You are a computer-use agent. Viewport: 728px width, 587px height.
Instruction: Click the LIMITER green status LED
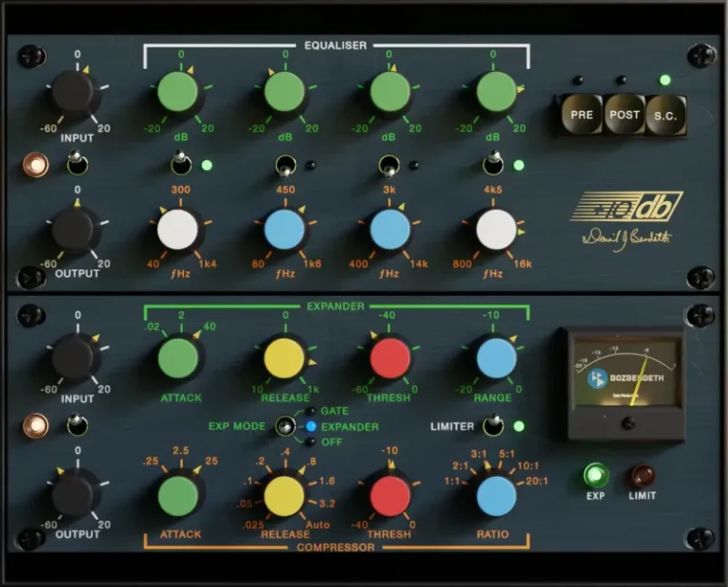coord(519,426)
